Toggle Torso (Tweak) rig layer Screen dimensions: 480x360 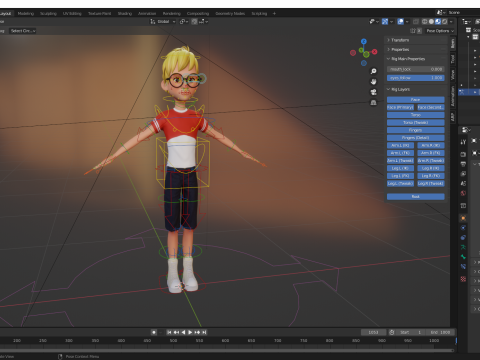(x=416, y=122)
